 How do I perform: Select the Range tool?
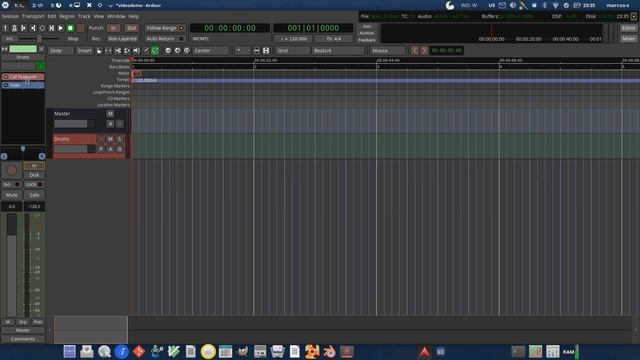pos(108,51)
